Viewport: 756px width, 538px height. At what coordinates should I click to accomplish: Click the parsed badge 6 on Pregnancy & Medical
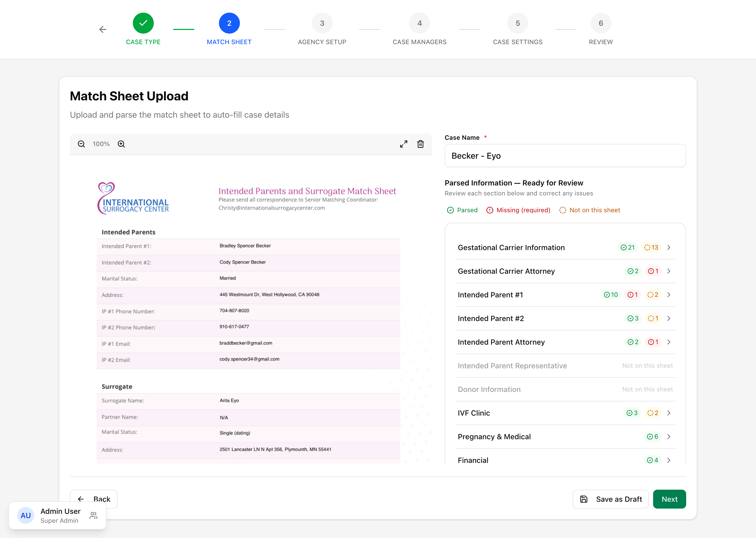pyautogui.click(x=653, y=437)
